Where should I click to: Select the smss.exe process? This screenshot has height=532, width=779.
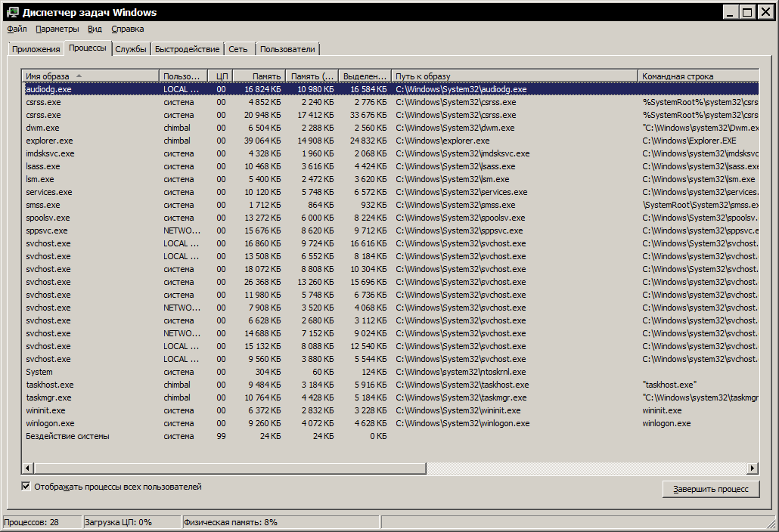(391, 205)
